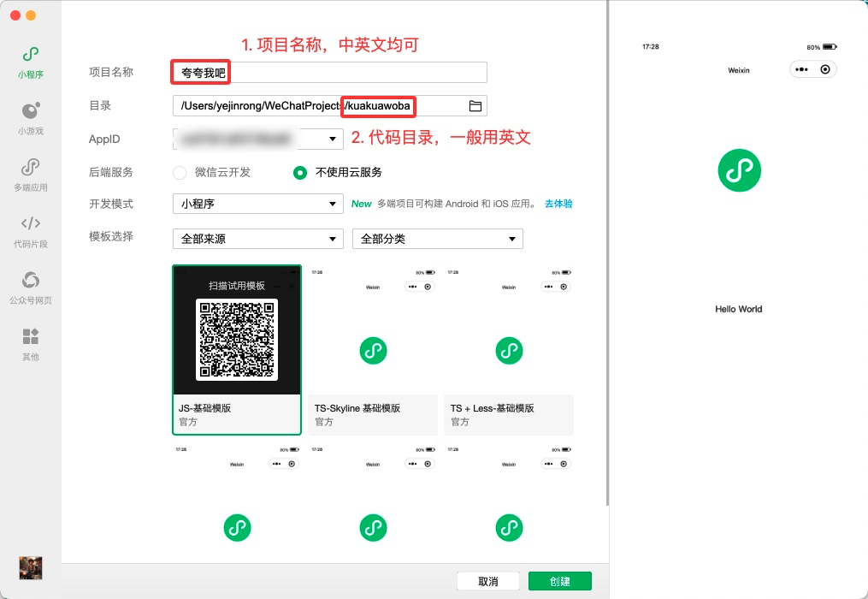Viewport: 868px width, 599px height.
Task: Click the 取消 button
Action: tap(487, 581)
